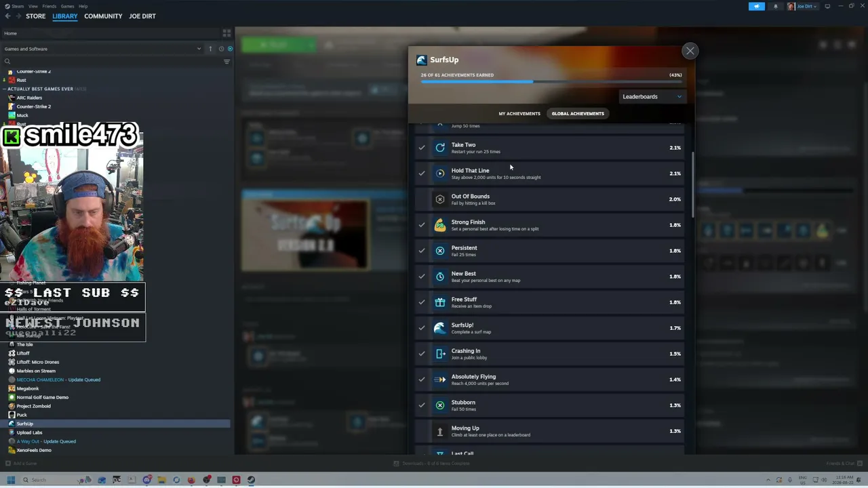Click the SurfsUp logo in dialog header
The image size is (868, 488).
(x=422, y=60)
